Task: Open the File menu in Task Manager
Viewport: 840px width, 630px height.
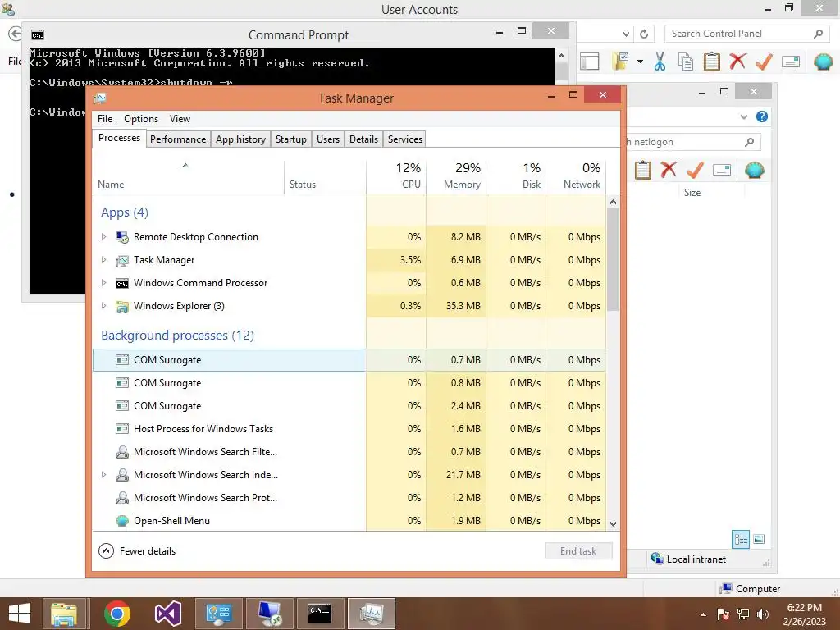Action: [x=105, y=118]
